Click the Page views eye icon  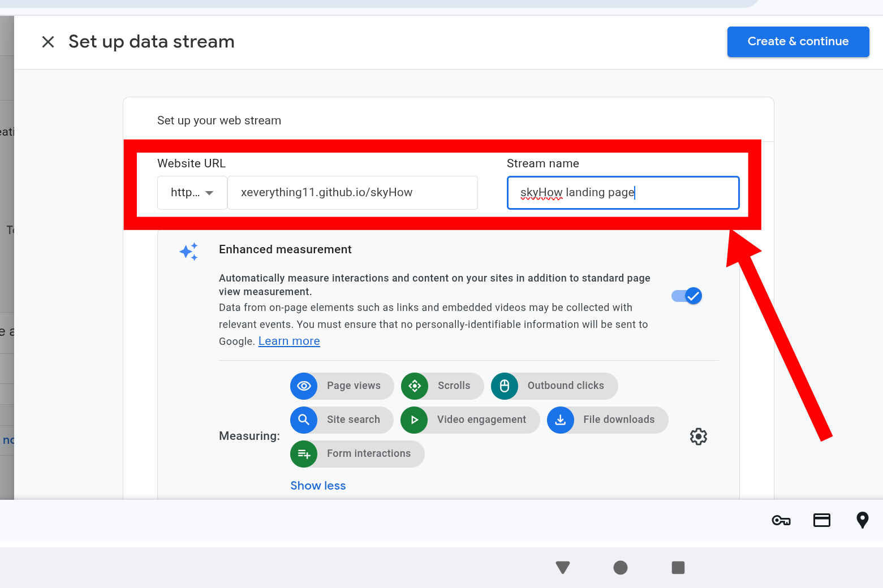(x=304, y=386)
